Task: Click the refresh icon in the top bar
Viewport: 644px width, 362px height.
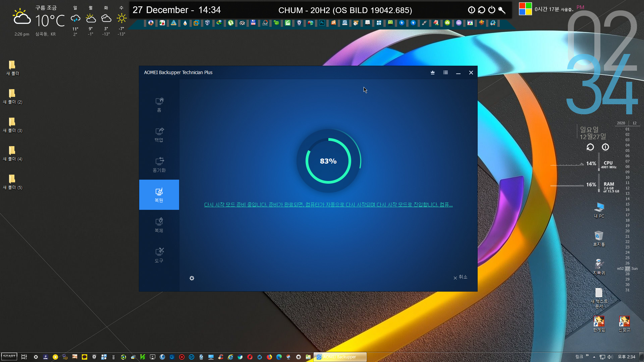Action: tap(482, 10)
